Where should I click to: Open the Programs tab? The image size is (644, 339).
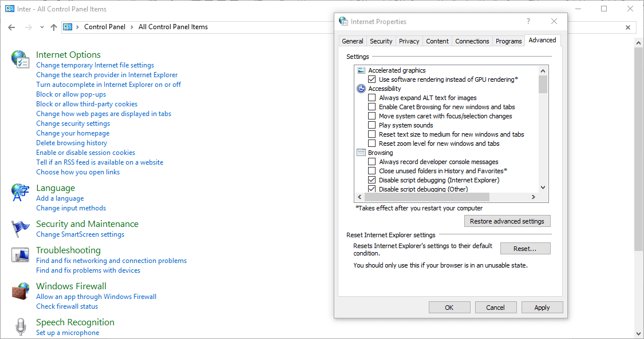coord(508,41)
